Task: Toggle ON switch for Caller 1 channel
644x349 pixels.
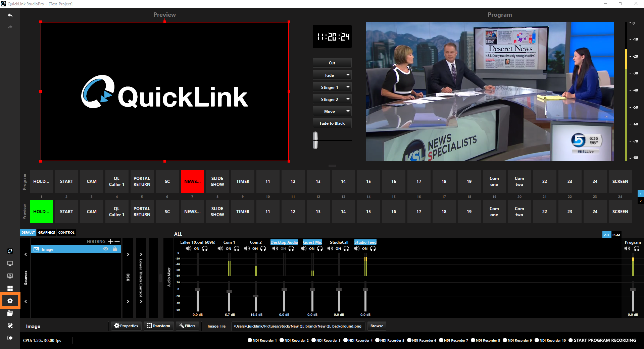Action: [197, 249]
